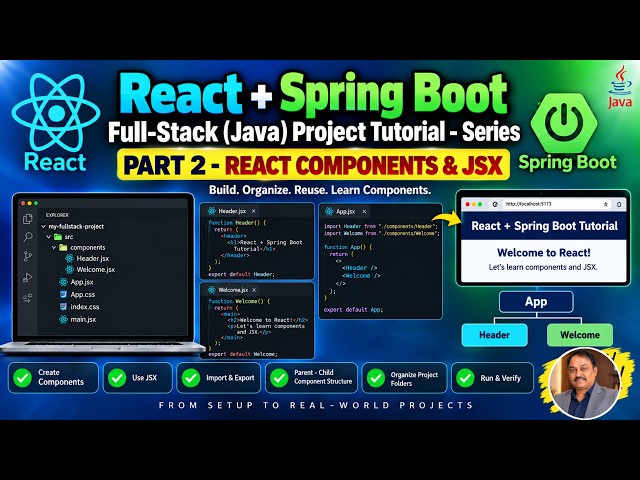Open the Run and Debug play icon

[x=28, y=278]
